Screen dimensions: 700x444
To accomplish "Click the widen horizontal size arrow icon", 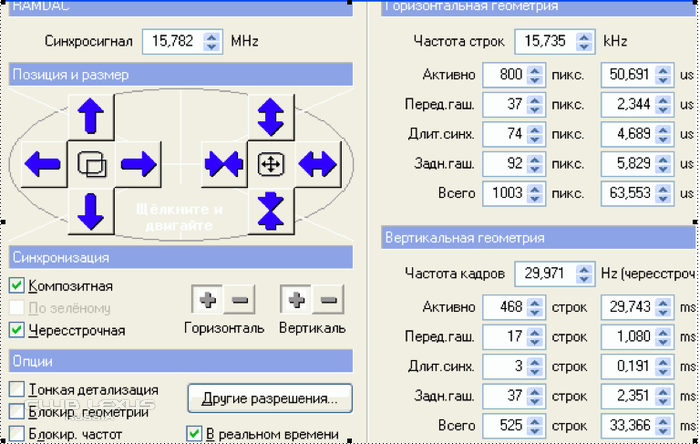I will point(317,163).
